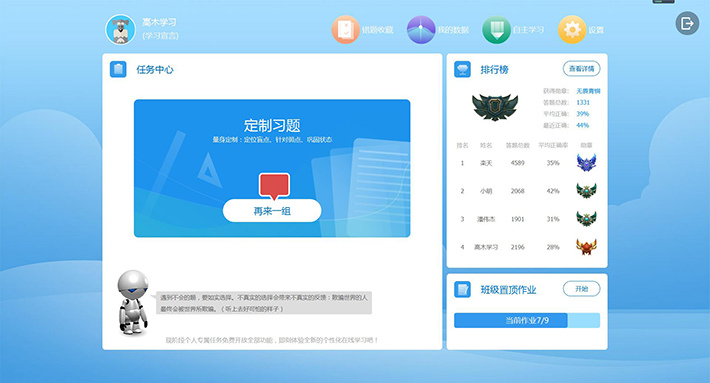
Task: Click the recent accuracy value 44%
Action: pyautogui.click(x=582, y=125)
